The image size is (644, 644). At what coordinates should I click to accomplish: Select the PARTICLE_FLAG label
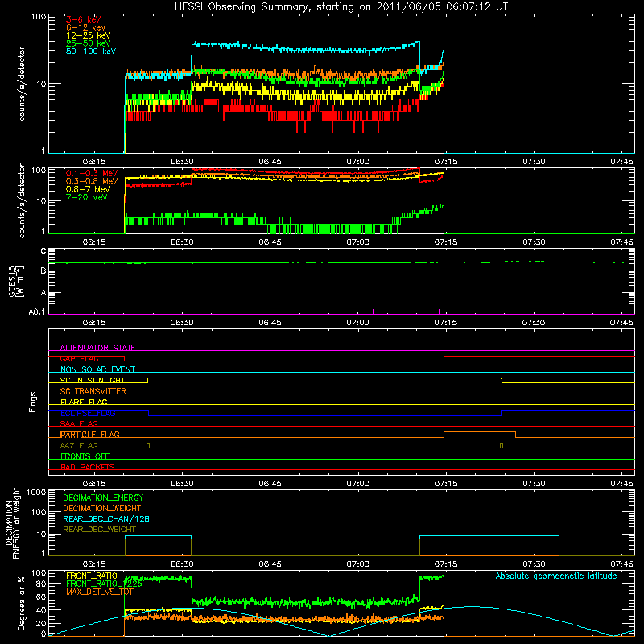pyautogui.click(x=90, y=435)
